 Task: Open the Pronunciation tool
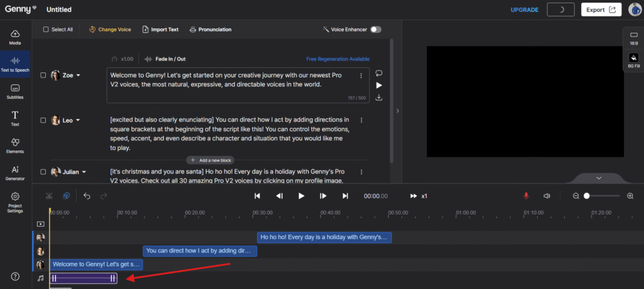coord(210,30)
